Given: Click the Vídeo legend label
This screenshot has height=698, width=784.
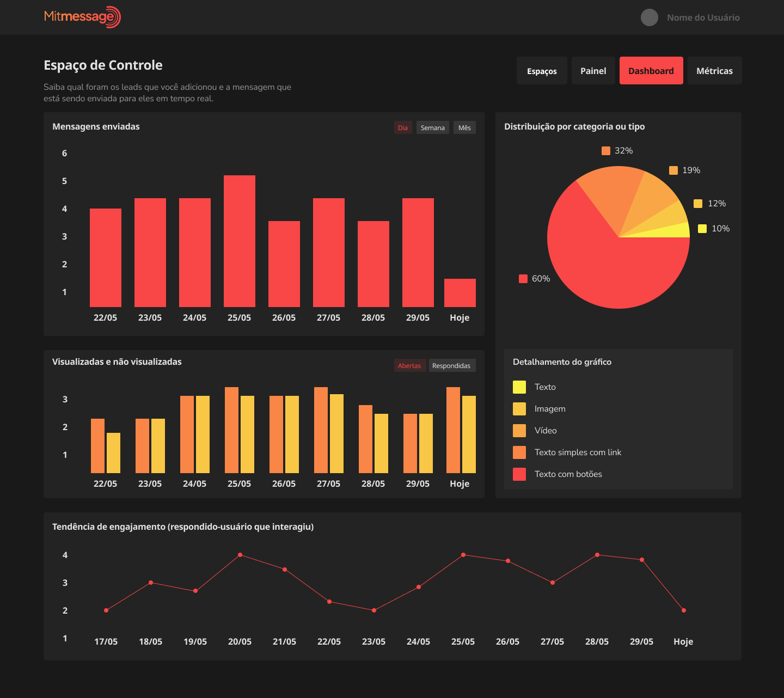Looking at the screenshot, I should (546, 431).
